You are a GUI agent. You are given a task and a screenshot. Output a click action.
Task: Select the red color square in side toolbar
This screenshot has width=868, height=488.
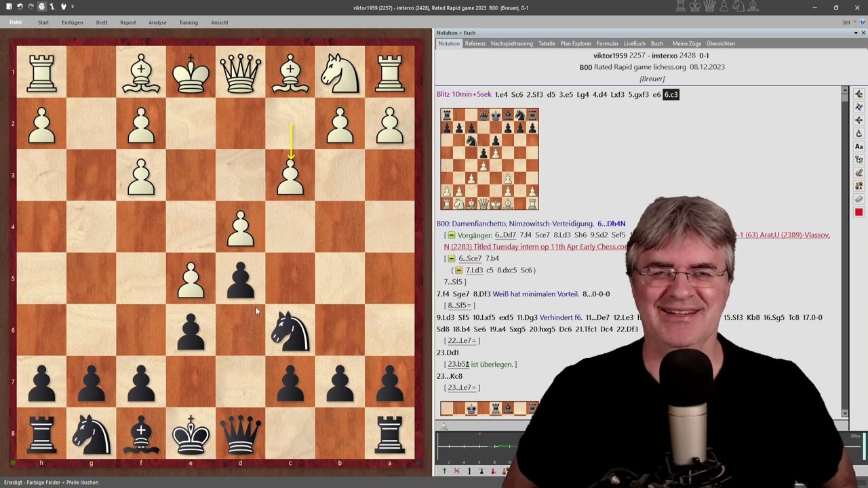859,212
